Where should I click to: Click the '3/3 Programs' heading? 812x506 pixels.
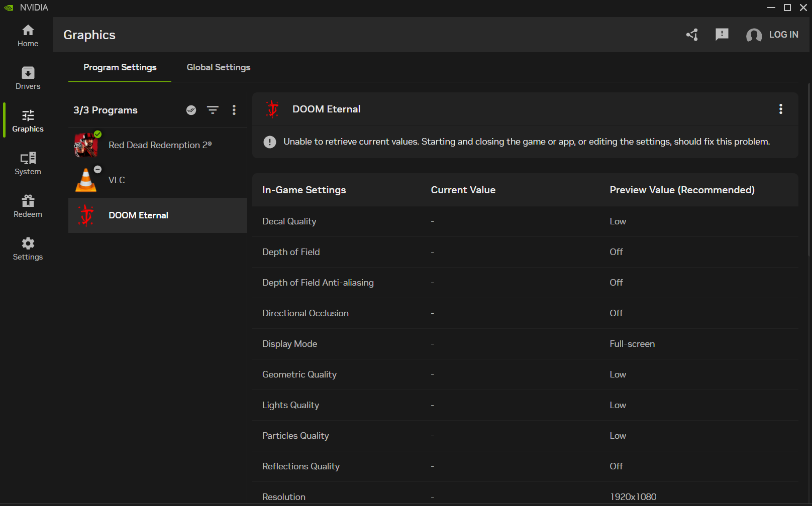tap(106, 110)
